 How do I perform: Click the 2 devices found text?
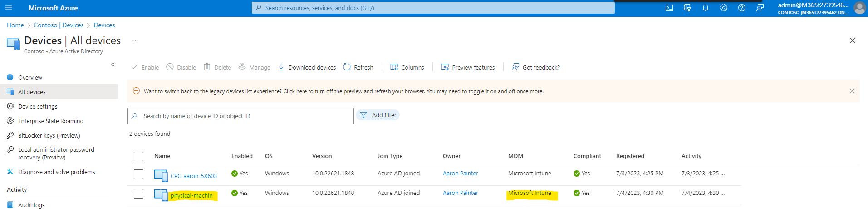tap(150, 134)
